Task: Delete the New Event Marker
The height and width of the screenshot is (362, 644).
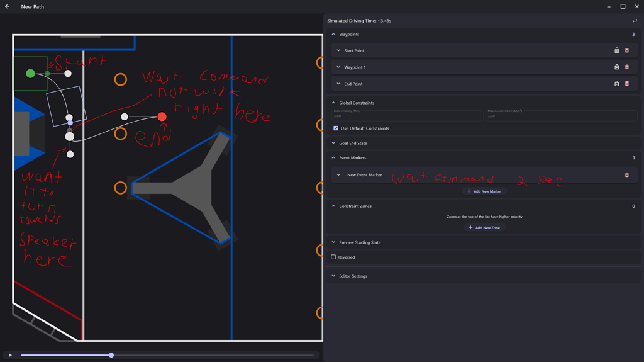Action: [x=626, y=175]
